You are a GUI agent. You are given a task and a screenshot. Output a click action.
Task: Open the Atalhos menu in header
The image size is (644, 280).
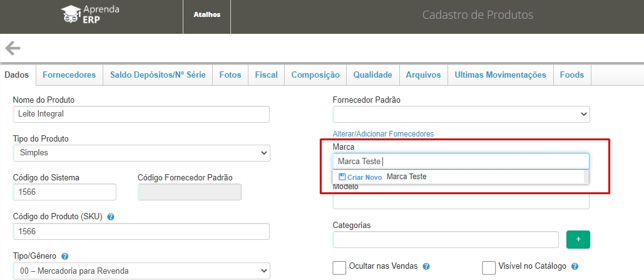[x=207, y=15]
